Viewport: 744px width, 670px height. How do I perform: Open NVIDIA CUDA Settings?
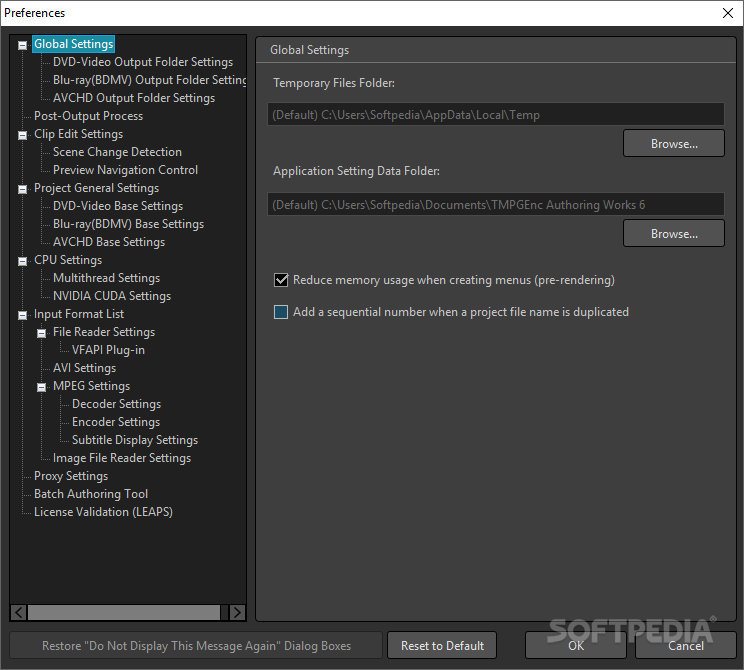pyautogui.click(x=112, y=297)
